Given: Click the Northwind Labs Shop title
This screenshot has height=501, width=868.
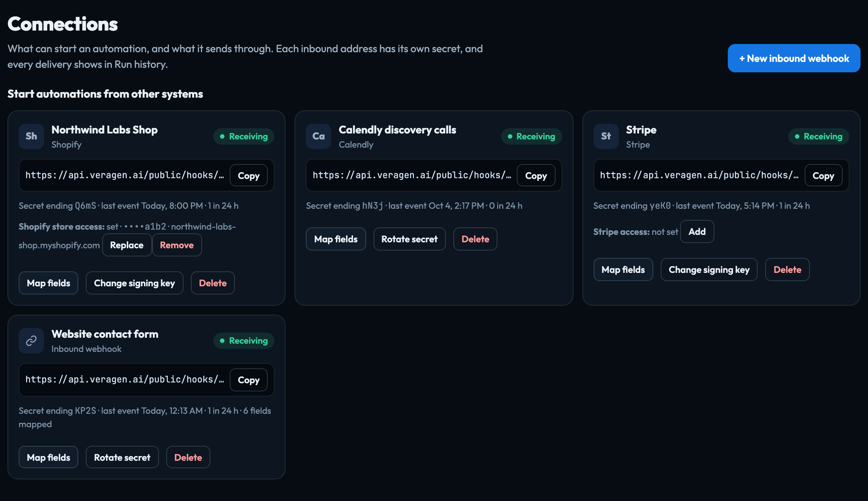Looking at the screenshot, I should click(x=104, y=130).
